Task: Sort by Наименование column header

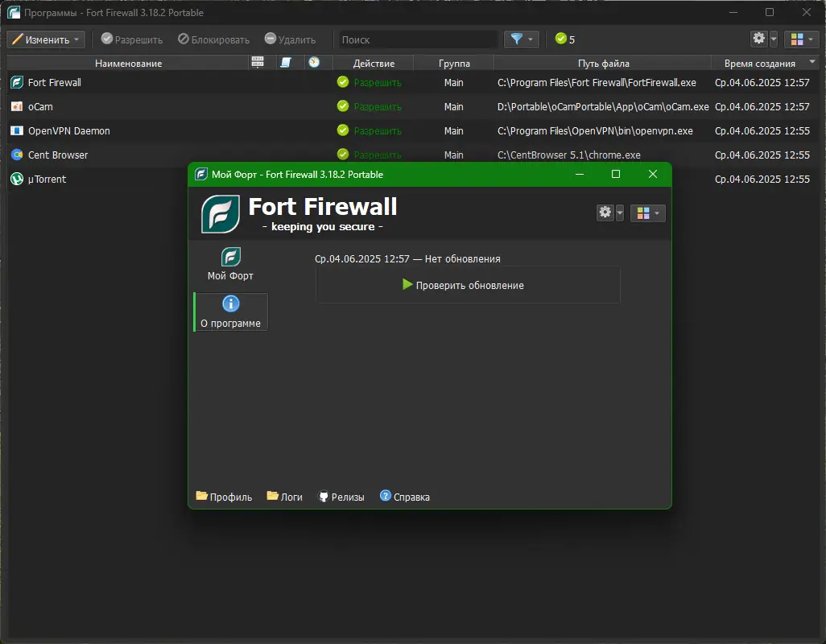Action: (128, 63)
